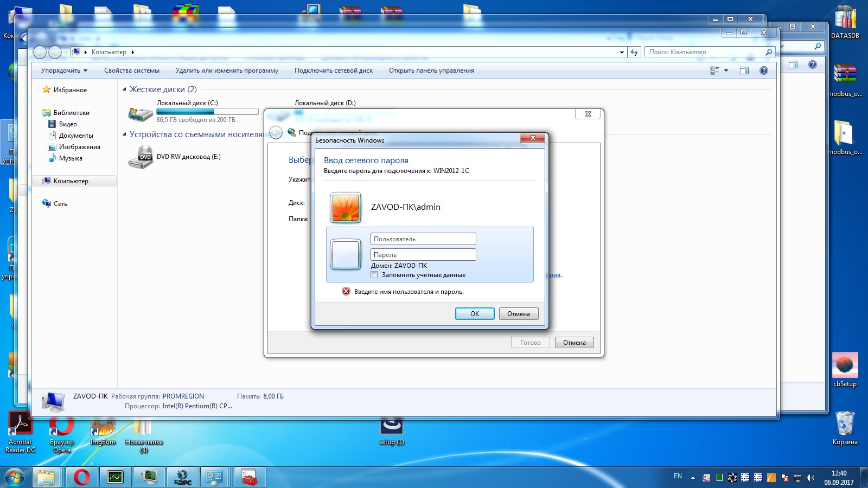This screenshot has height=488, width=868.
Task: Click the Explorer help icon
Action: tap(764, 70)
